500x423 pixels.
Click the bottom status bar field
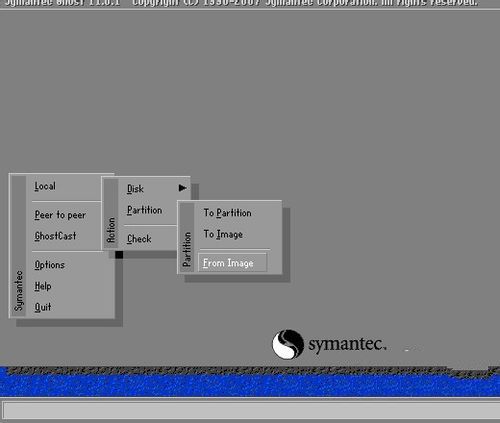pyautogui.click(x=251, y=410)
